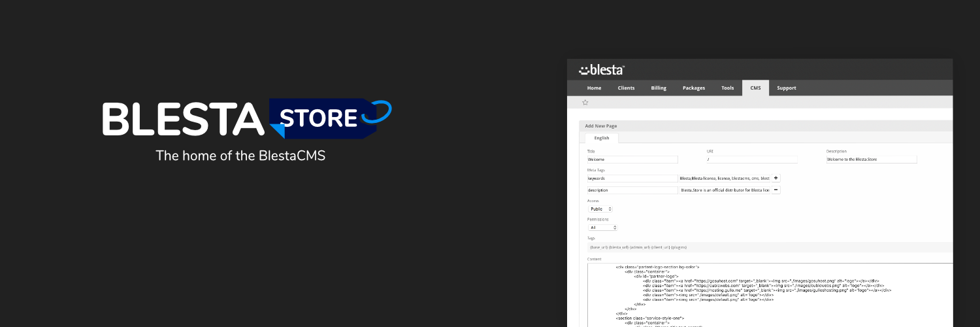Click the {base_url} tag text
980x327 pixels.
point(600,247)
